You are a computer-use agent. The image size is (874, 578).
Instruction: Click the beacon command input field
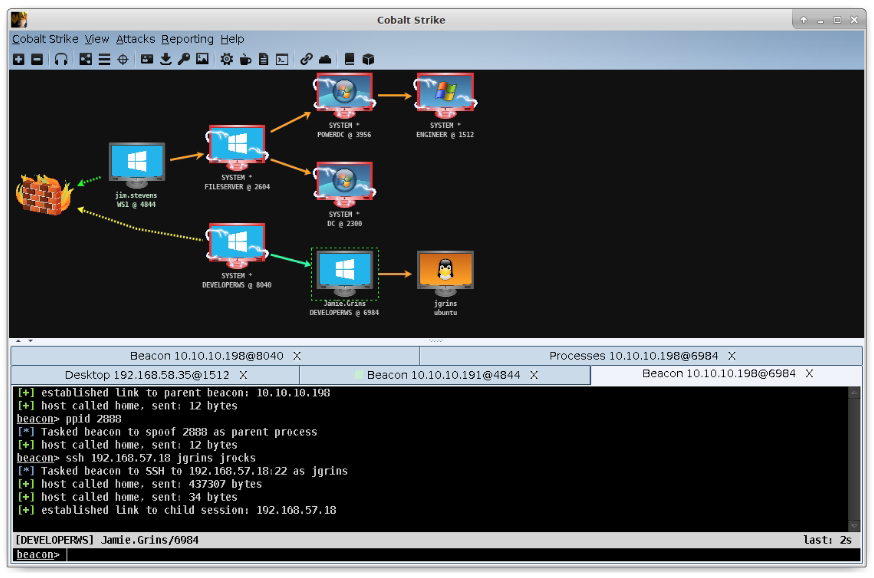[463, 555]
